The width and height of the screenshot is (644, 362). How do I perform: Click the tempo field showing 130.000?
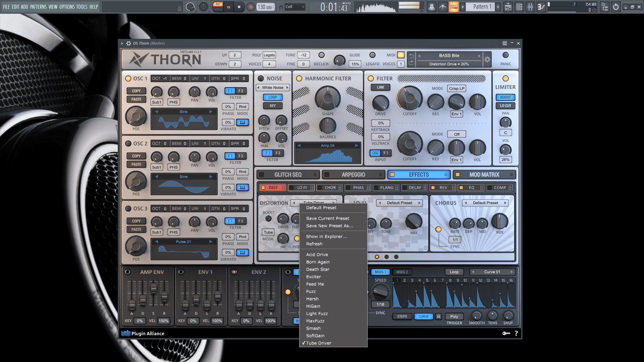(x=266, y=7)
